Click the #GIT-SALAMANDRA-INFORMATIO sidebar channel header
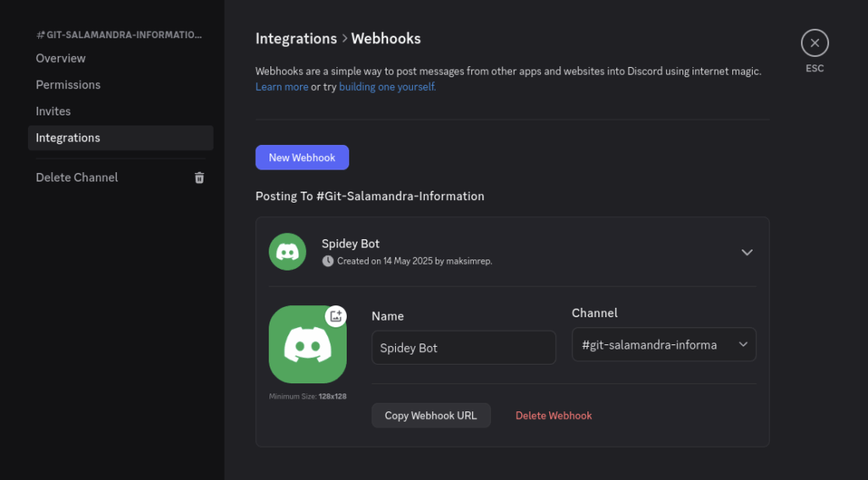Screen dimensions: 868x480 coord(119,35)
